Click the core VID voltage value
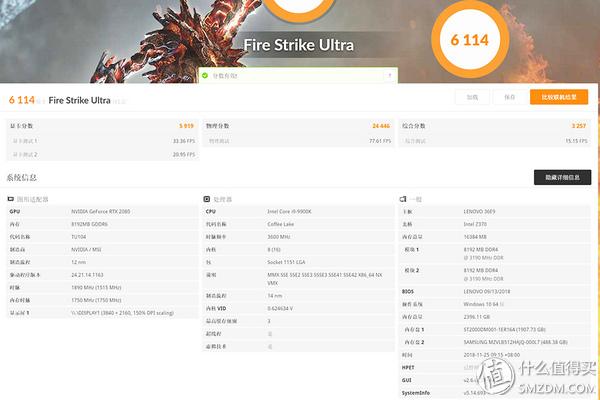 280,309
